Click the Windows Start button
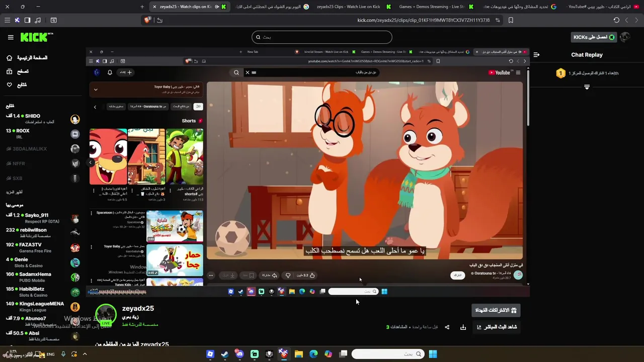 (433, 354)
